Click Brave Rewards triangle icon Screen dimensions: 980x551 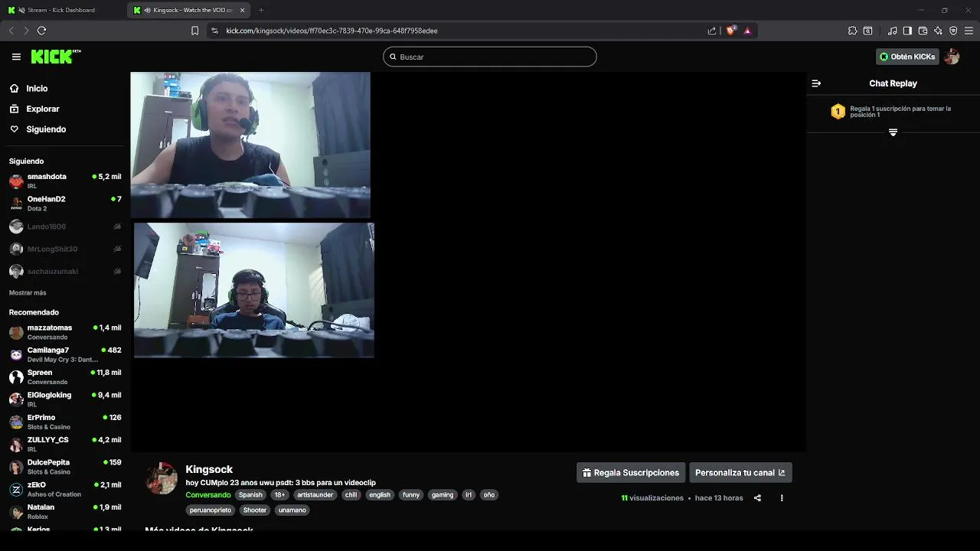(747, 31)
